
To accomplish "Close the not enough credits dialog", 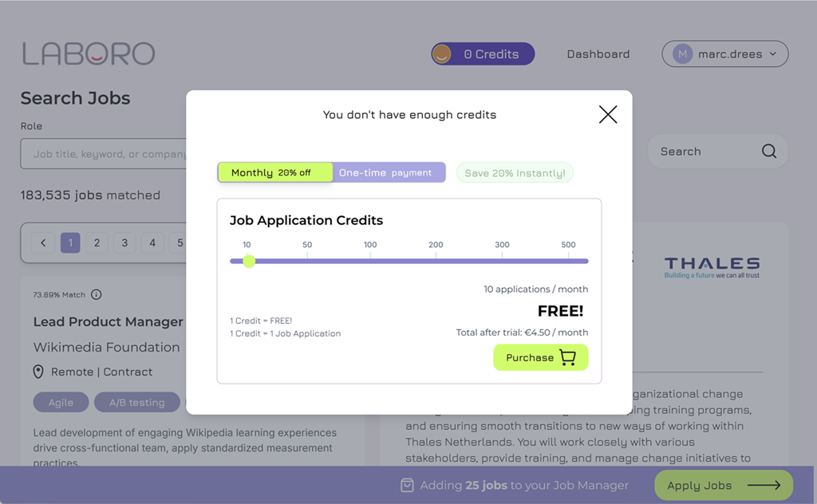I will [608, 115].
